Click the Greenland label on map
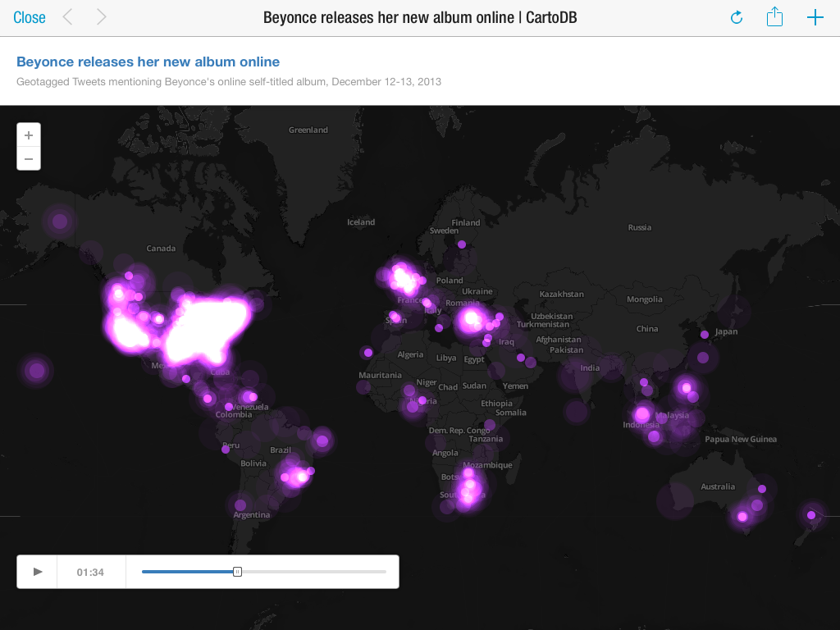This screenshot has height=630, width=840. (x=308, y=130)
